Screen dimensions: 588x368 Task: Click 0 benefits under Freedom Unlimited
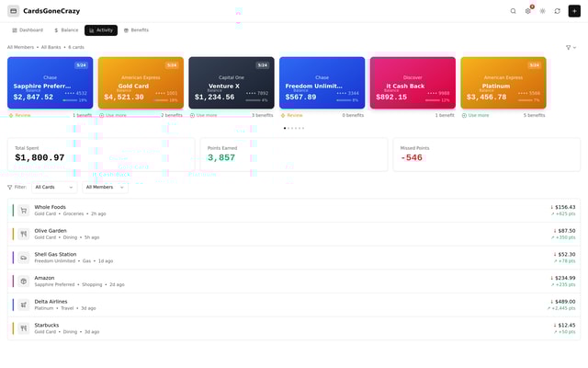353,115
